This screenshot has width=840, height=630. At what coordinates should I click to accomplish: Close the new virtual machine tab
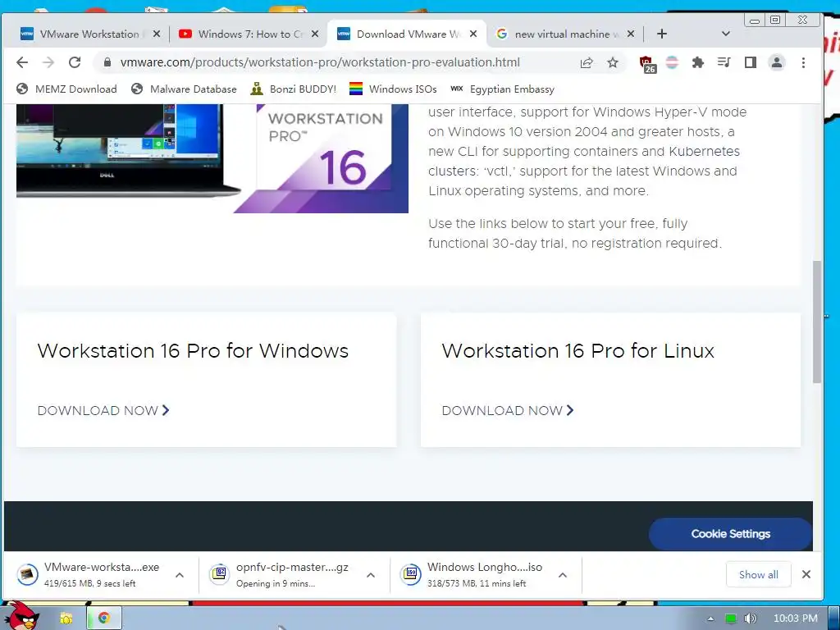pyautogui.click(x=631, y=34)
